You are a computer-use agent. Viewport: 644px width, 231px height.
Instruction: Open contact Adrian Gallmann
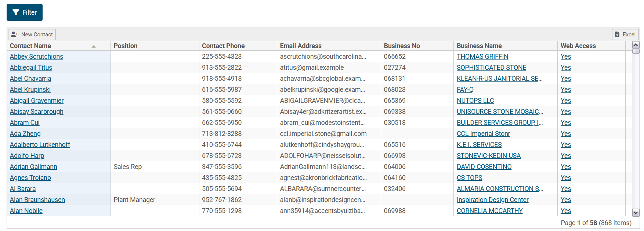pos(33,167)
